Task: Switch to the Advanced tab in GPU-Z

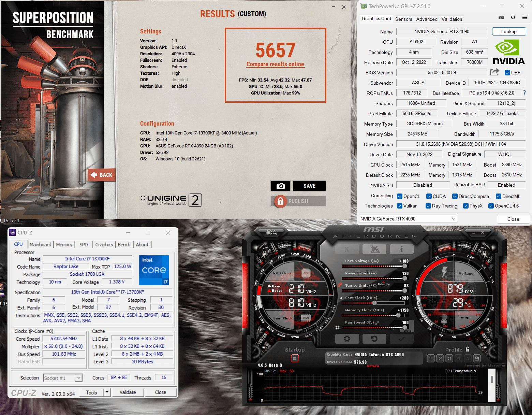Action: pos(427,19)
